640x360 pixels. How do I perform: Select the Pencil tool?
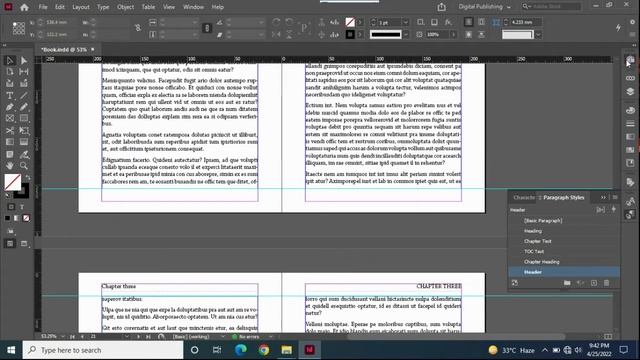tap(24, 107)
